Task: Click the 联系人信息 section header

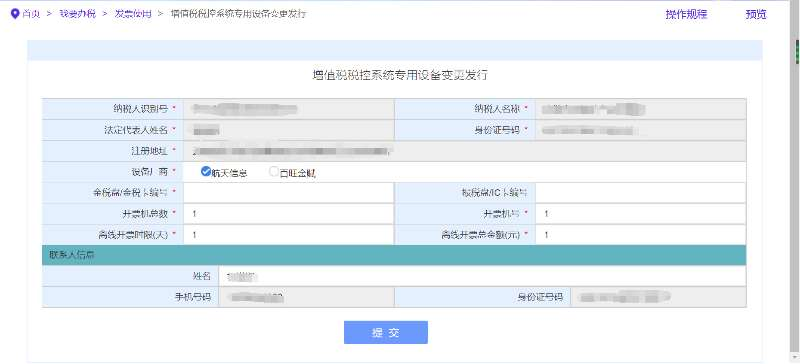Action: pyautogui.click(x=394, y=255)
